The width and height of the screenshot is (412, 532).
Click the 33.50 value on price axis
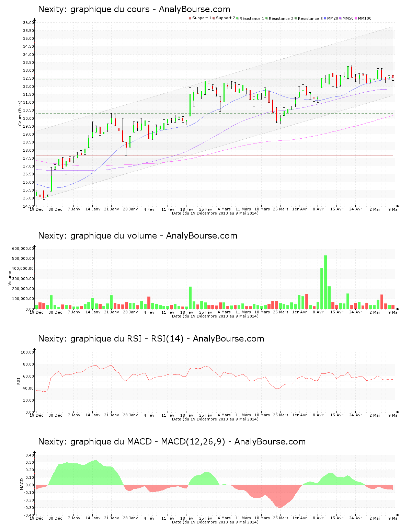pyautogui.click(x=28, y=62)
